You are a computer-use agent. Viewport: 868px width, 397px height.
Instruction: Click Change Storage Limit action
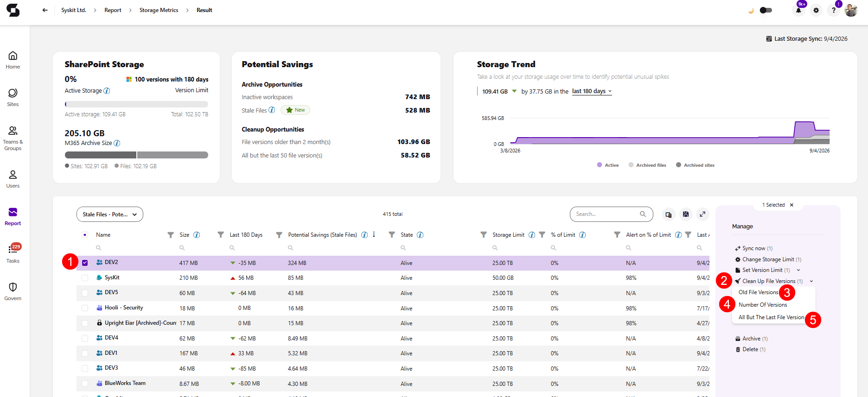768,259
